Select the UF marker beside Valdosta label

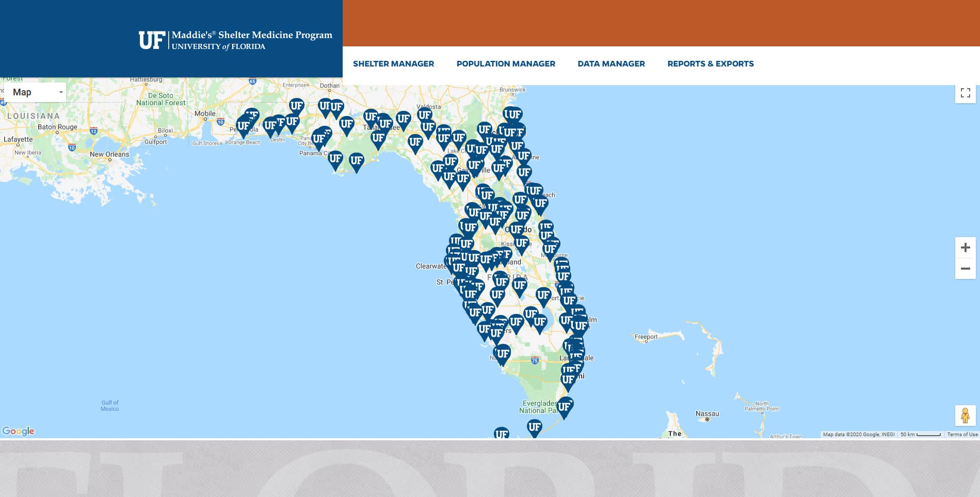[424, 116]
